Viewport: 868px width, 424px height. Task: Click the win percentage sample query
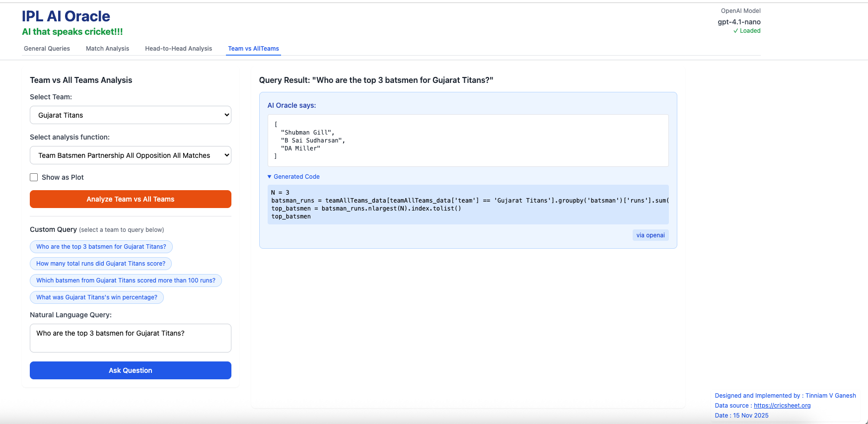click(x=97, y=297)
